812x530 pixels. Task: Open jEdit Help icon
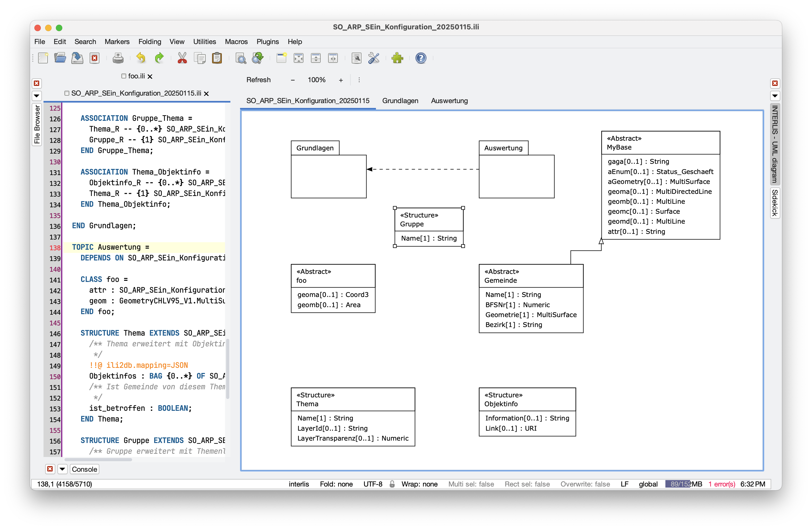421,58
